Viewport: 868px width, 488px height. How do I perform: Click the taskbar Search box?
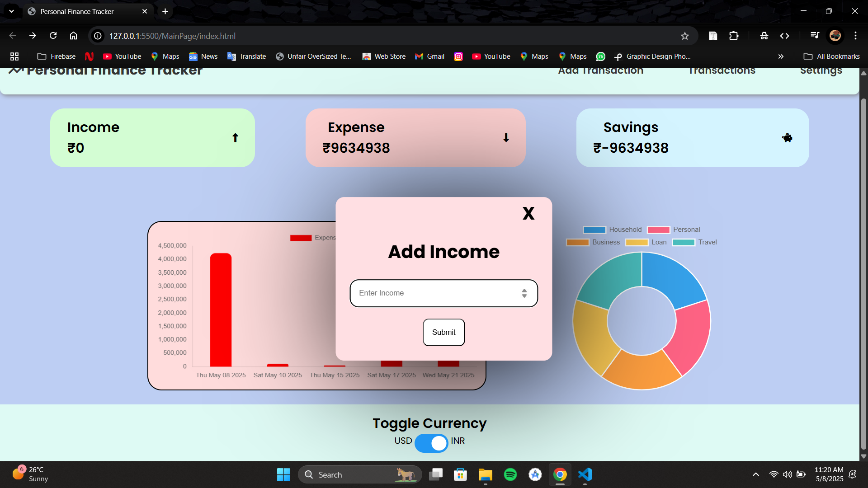pos(359,474)
